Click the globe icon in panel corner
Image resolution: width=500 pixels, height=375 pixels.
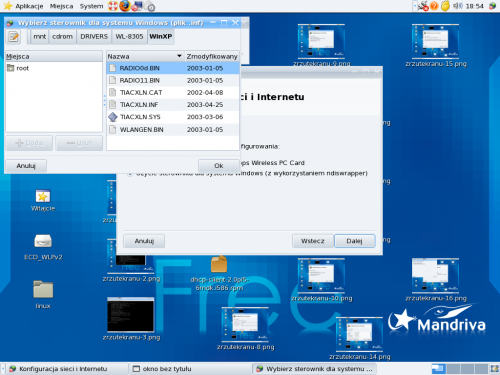[492, 6]
